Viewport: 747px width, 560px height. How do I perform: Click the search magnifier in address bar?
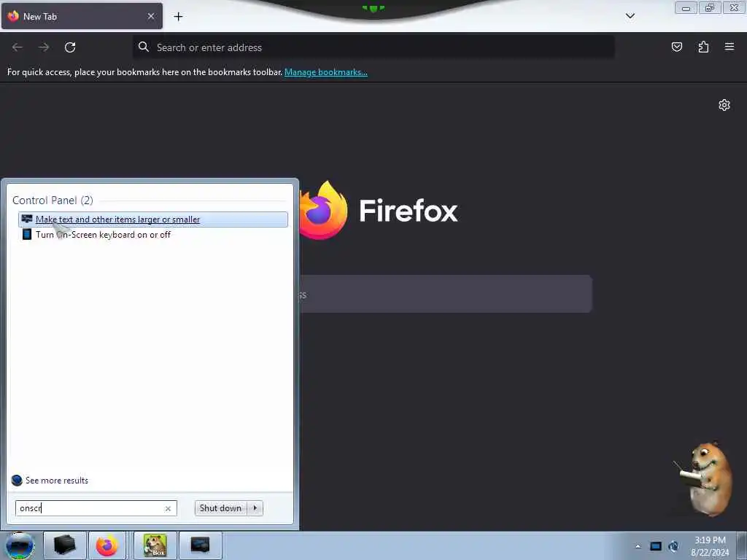(144, 47)
